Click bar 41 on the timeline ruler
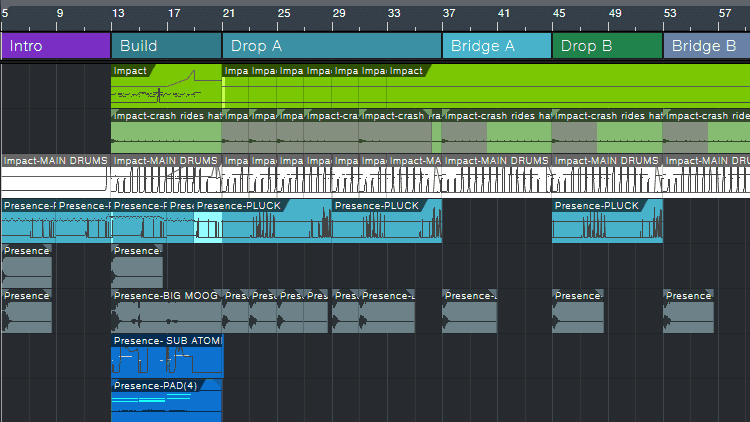This screenshot has width=750, height=422. point(504,13)
